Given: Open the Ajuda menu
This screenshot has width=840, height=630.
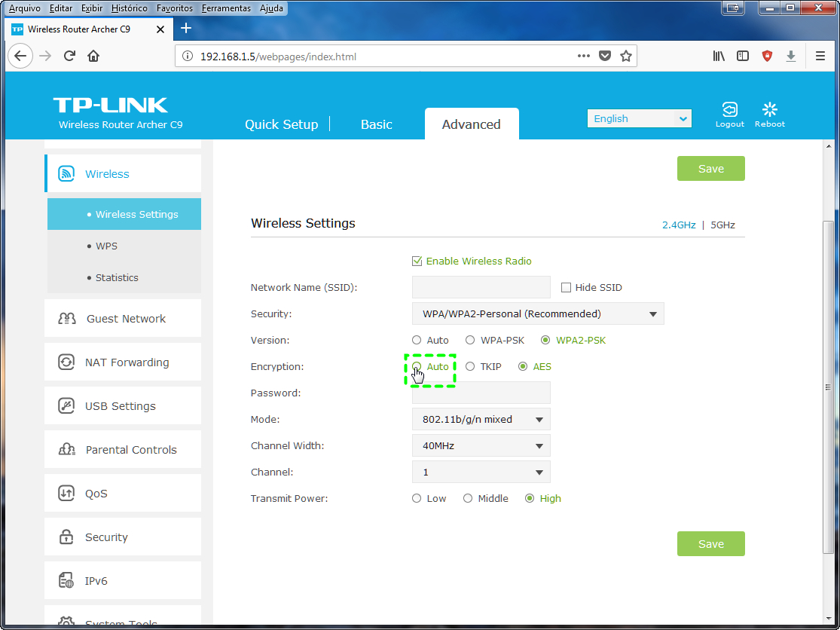Looking at the screenshot, I should (x=271, y=8).
